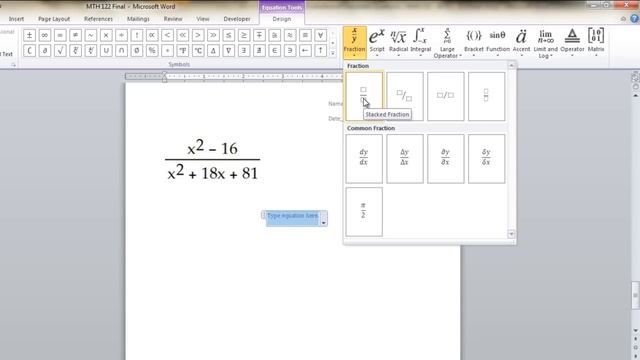Open the Function structures dropdown
The width and height of the screenshot is (640, 360).
[x=498, y=42]
